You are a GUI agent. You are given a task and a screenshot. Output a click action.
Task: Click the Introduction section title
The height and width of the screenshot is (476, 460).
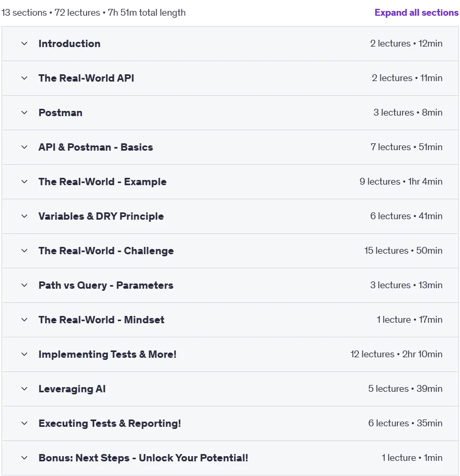(70, 43)
